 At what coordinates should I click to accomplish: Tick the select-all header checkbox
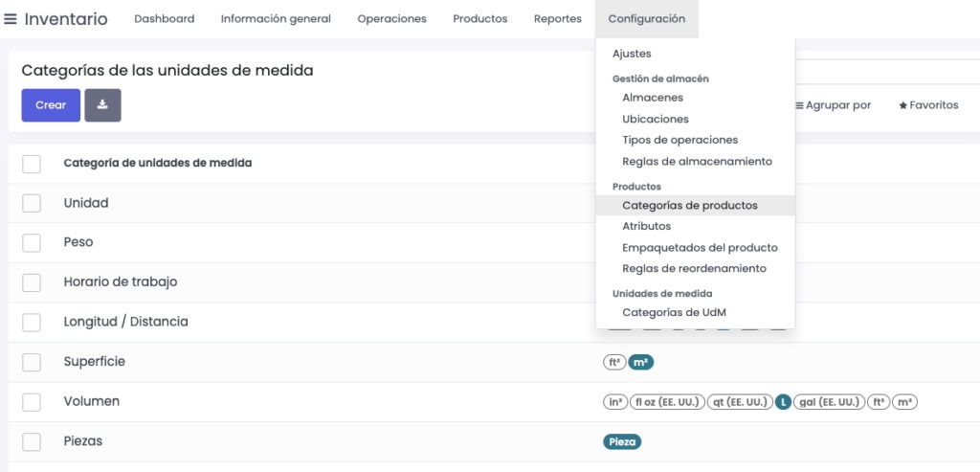32,164
